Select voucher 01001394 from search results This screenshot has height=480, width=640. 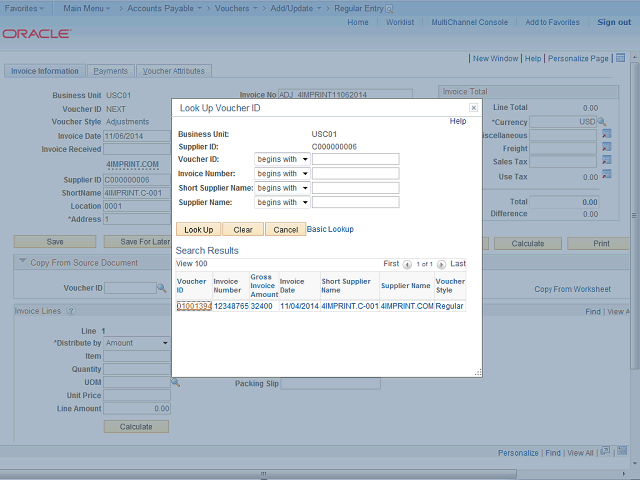click(193, 306)
